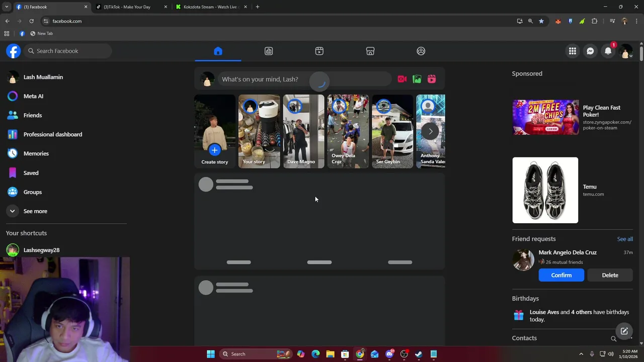Go back in browser history

pyautogui.click(x=7, y=21)
